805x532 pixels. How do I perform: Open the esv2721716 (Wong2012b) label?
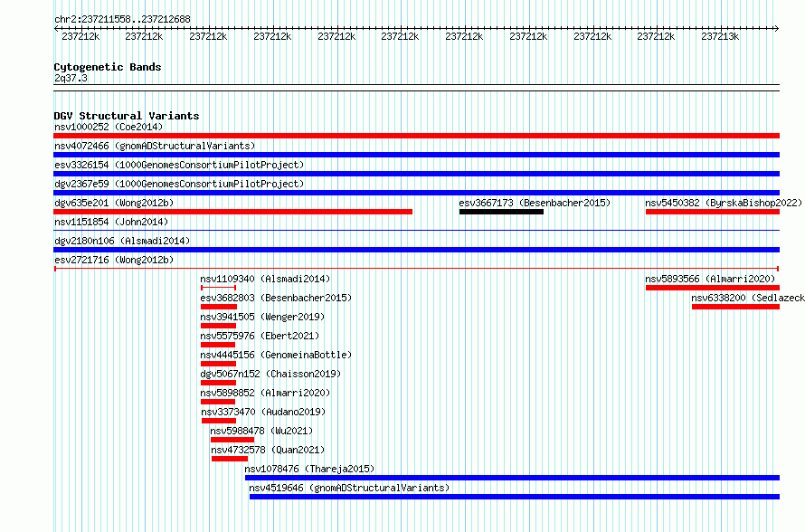tap(114, 260)
